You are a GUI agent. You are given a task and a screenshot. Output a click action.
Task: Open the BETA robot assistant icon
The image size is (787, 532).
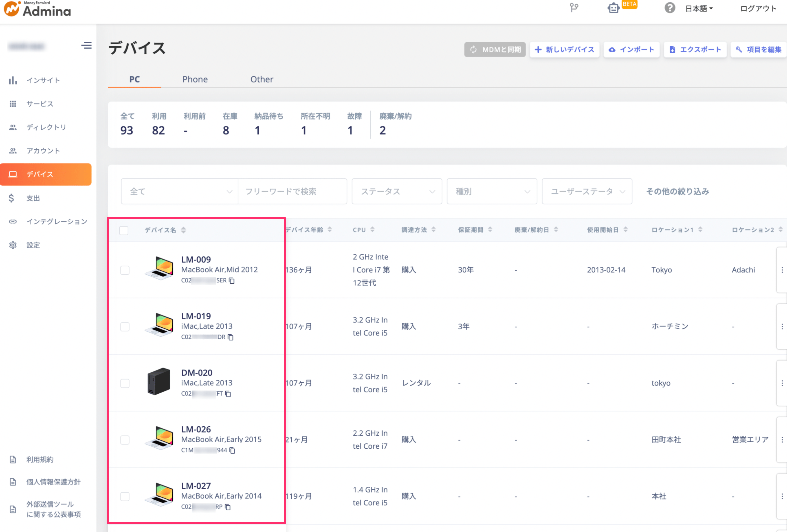click(x=613, y=8)
